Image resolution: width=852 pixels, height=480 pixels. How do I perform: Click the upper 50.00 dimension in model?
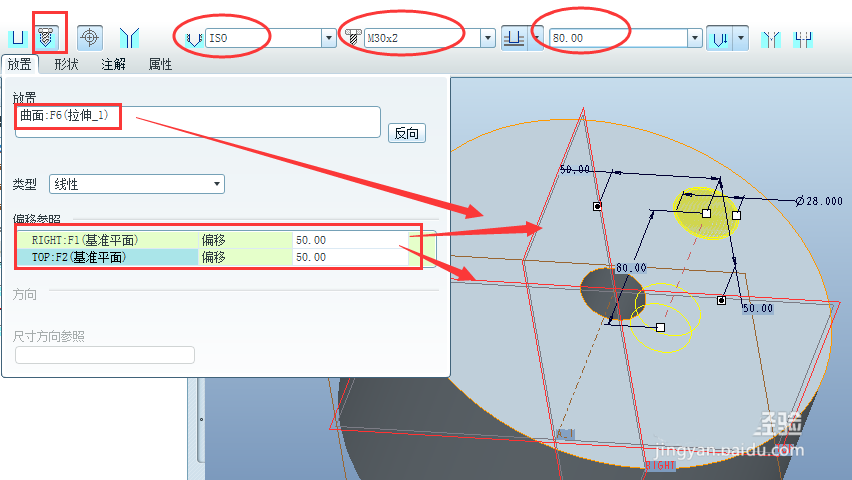(x=575, y=170)
